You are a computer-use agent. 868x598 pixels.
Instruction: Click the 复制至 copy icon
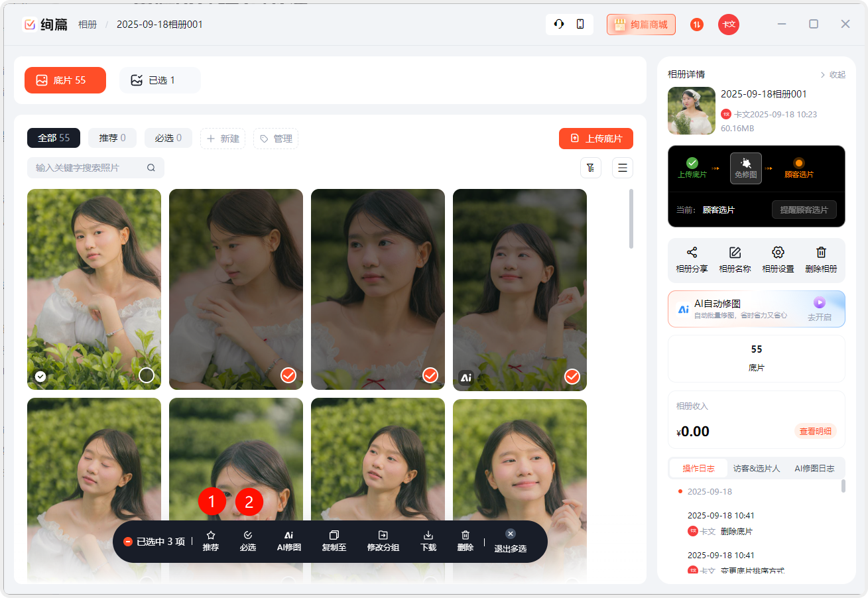(334, 536)
